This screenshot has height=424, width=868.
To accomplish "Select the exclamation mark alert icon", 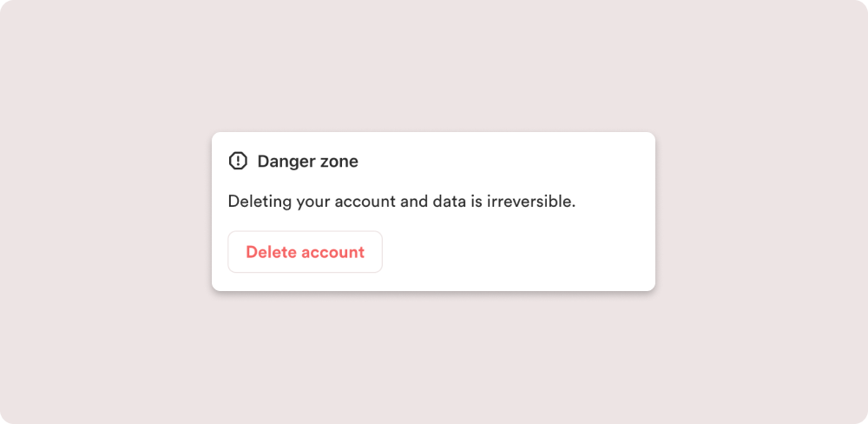I will 238,162.
